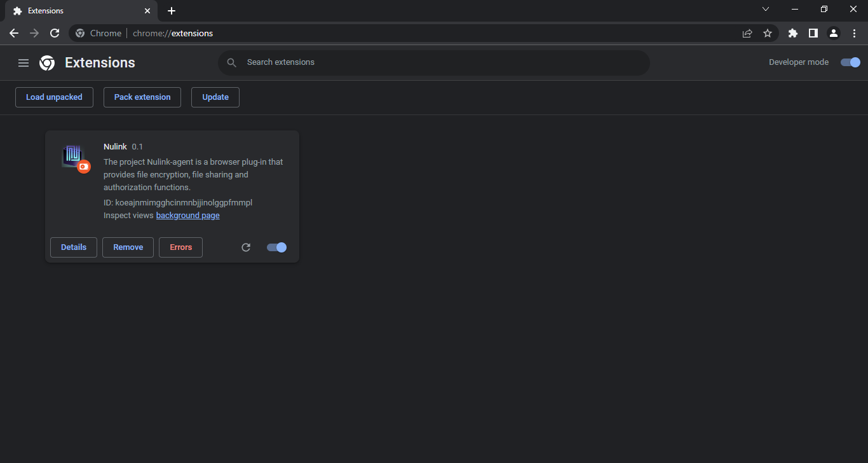This screenshot has height=463, width=868.
Task: Turn off the Nulink extension
Action: pyautogui.click(x=276, y=247)
